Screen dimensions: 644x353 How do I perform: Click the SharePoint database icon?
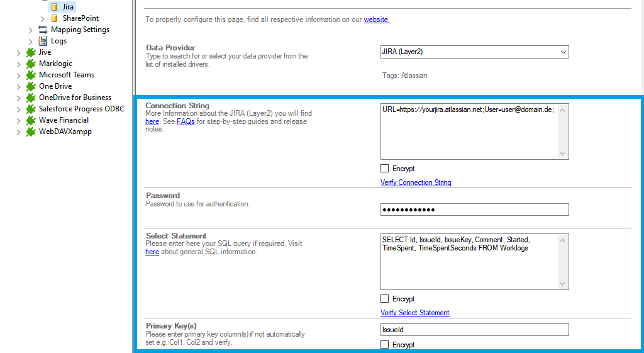coord(54,18)
